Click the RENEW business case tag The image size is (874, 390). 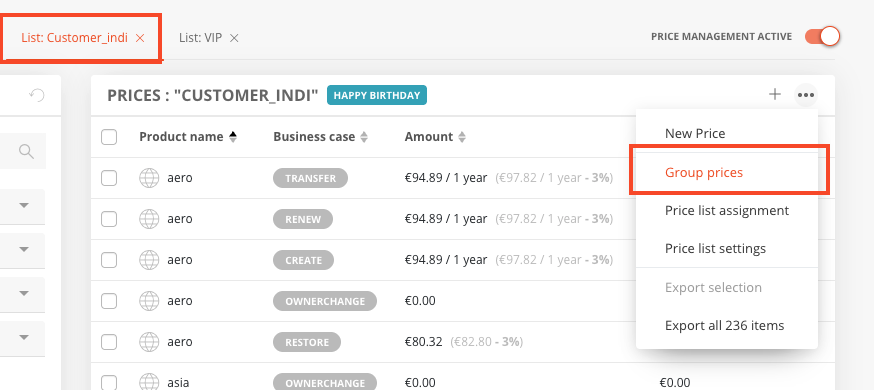pyautogui.click(x=303, y=219)
